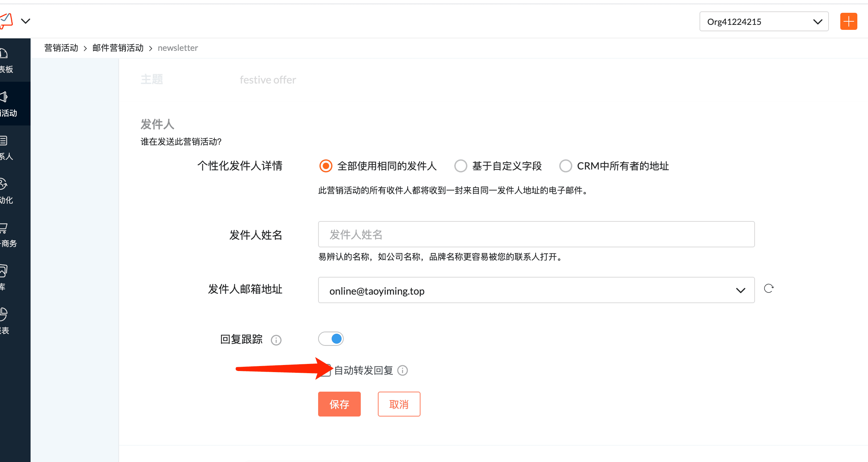
Task: Open the automation sidebar icon
Action: click(x=4, y=184)
